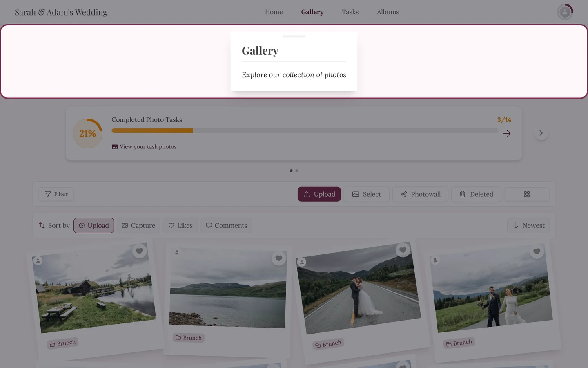The width and height of the screenshot is (588, 368).
Task: Sort photos by Capture date
Action: pyautogui.click(x=138, y=225)
